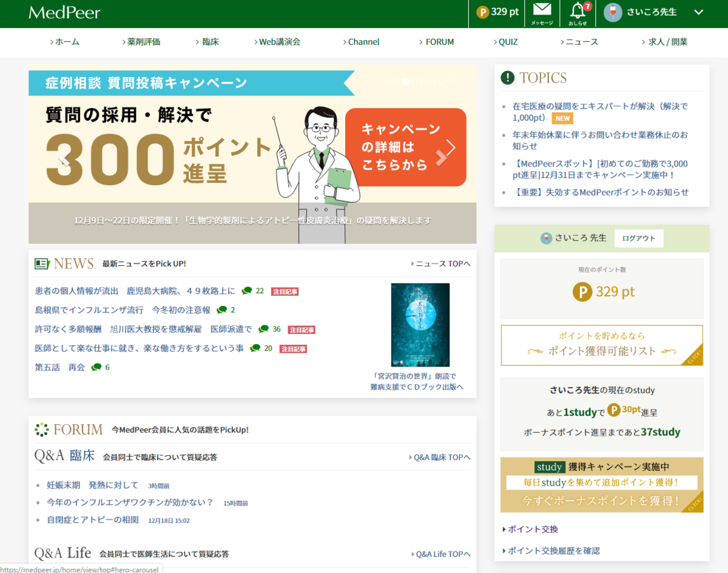This screenshot has width=728, height=573.
Task: Open 妊娠末期 発熱に対して forum question
Action: [x=93, y=486]
